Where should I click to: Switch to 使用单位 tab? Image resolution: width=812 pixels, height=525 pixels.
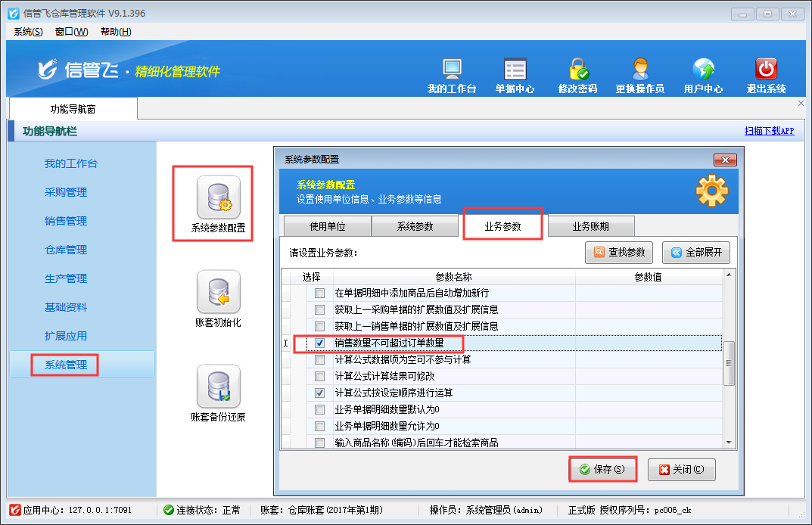tap(327, 226)
